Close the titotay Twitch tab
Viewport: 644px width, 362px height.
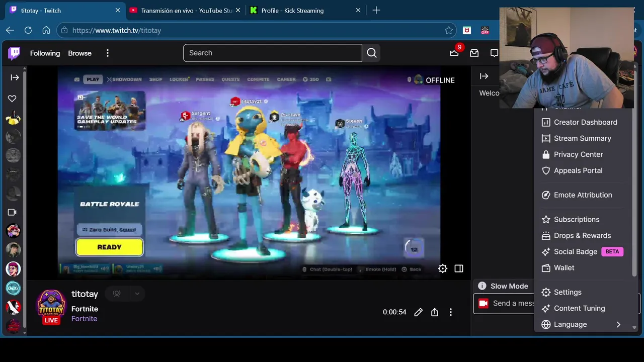pyautogui.click(x=118, y=10)
